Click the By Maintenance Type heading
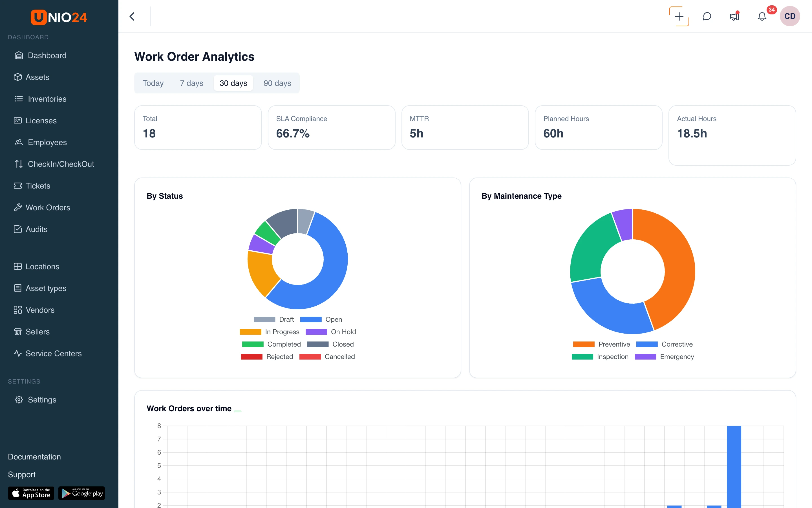 click(x=521, y=196)
